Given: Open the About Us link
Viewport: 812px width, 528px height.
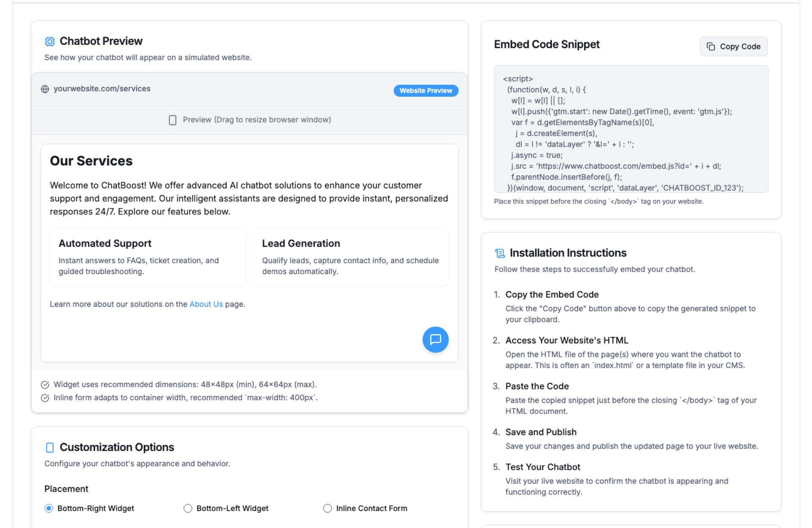Looking at the screenshot, I should [x=206, y=304].
